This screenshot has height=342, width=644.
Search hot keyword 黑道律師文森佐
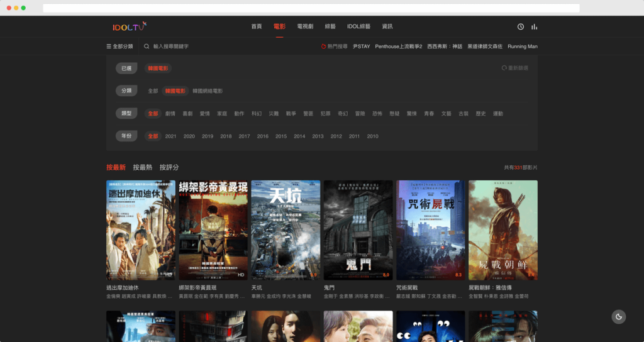click(x=485, y=47)
